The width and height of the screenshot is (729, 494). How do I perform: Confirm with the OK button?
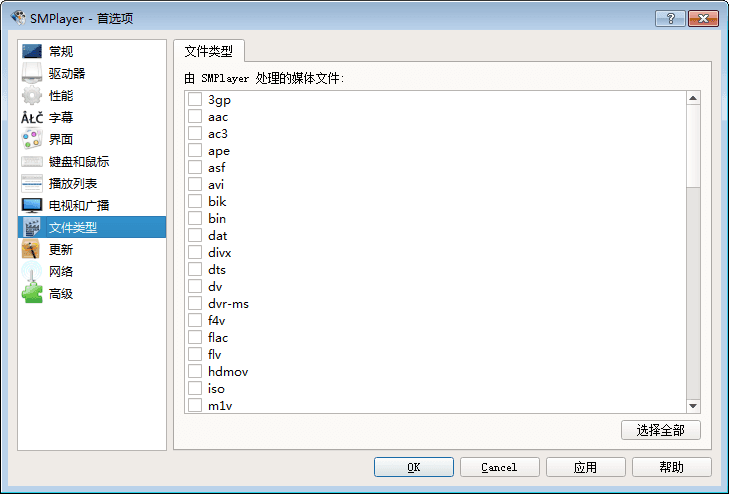(414, 467)
